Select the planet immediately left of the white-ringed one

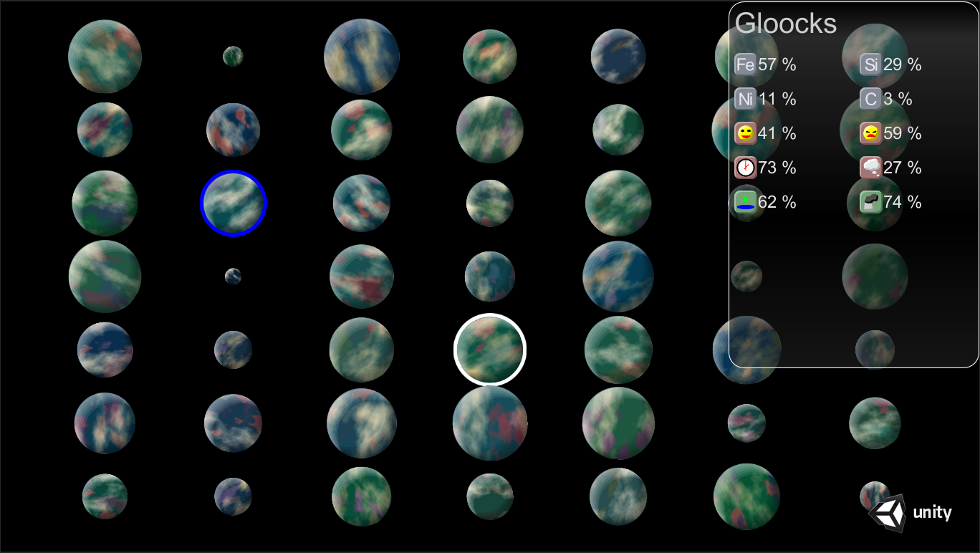click(x=362, y=350)
